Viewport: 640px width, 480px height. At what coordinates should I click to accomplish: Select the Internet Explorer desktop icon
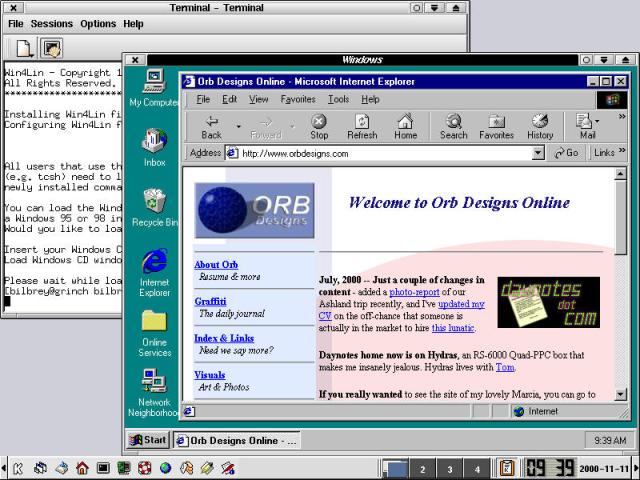click(154, 273)
